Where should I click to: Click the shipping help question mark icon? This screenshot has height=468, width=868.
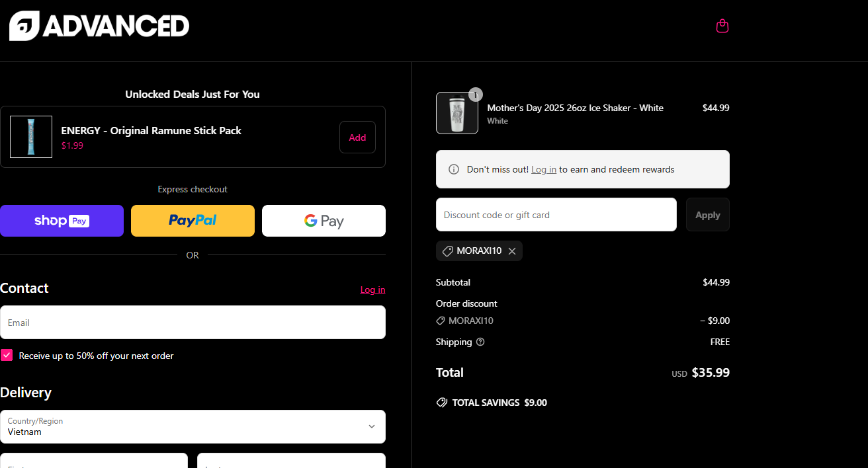pyautogui.click(x=480, y=342)
